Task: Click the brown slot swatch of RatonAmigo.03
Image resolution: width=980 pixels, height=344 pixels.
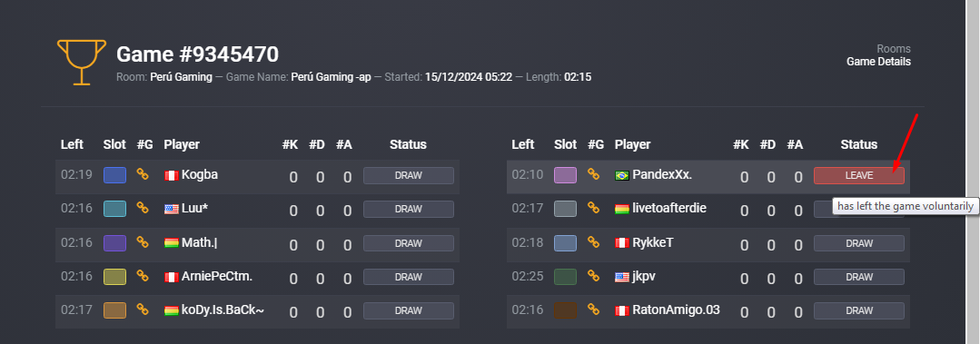Action: coord(565,310)
